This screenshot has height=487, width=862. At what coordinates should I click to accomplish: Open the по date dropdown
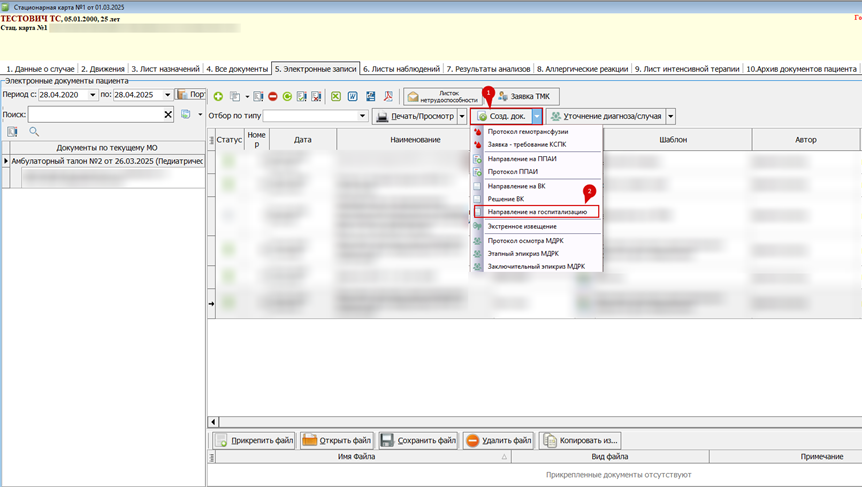168,95
